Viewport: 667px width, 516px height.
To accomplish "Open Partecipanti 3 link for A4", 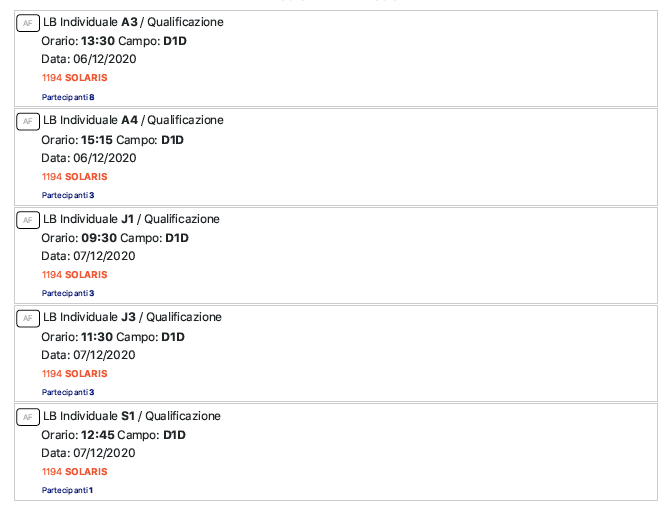I will tap(68, 195).
